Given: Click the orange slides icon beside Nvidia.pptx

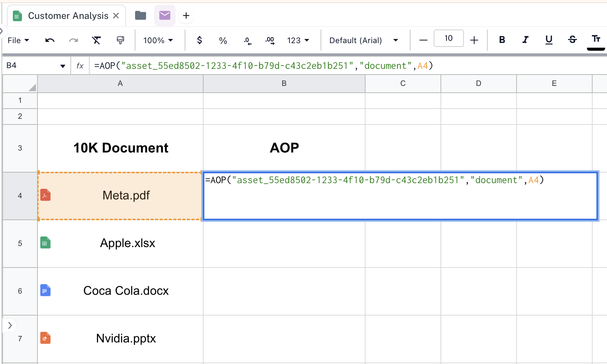Looking at the screenshot, I should pyautogui.click(x=45, y=338).
